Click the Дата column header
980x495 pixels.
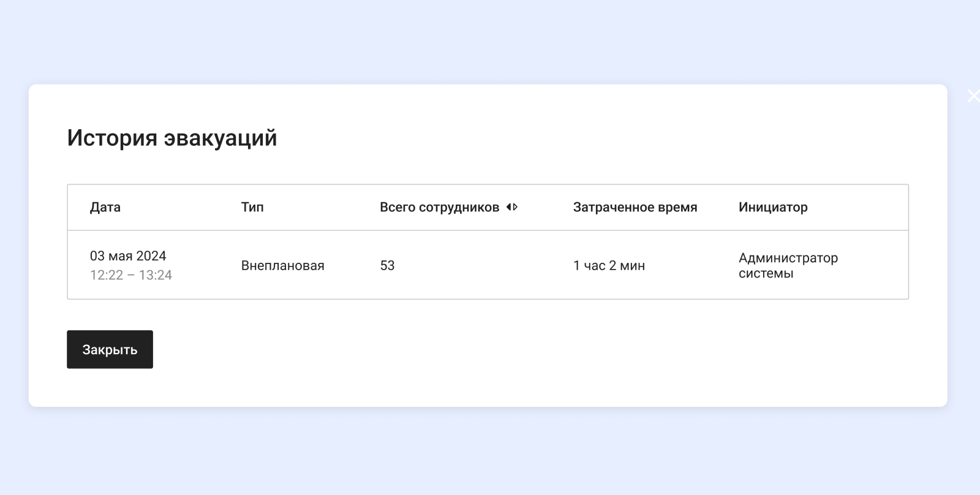click(105, 207)
